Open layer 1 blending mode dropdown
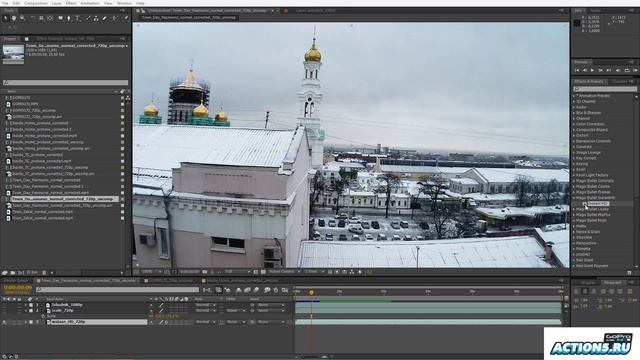This screenshot has height=360, width=640. coord(205,305)
